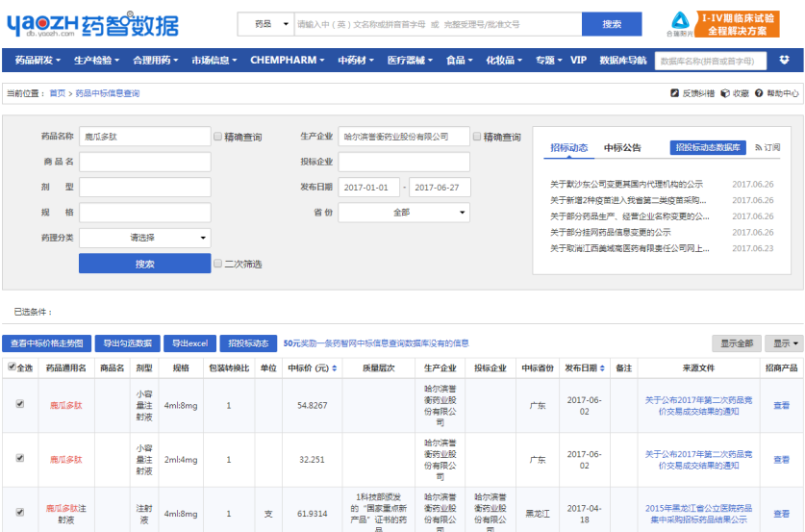805x532 pixels.
Task: Click the 订阅 RSS subscribe icon
Action: click(x=758, y=148)
